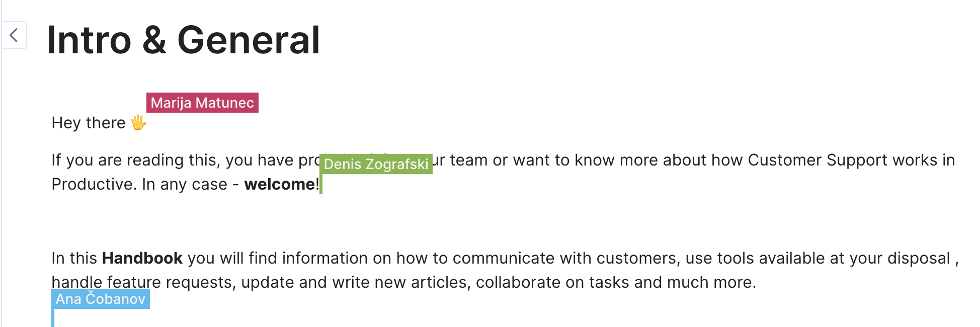Place cursor in 'Hey there' line

[x=89, y=123]
